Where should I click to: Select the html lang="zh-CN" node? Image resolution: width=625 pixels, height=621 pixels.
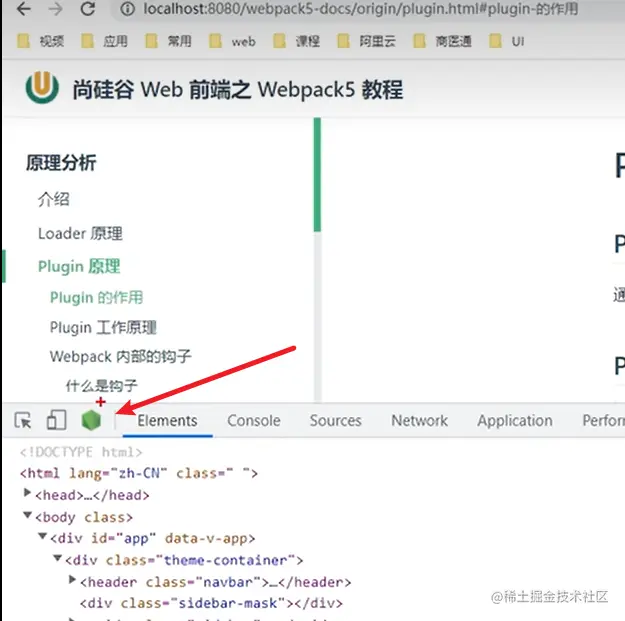pos(139,473)
